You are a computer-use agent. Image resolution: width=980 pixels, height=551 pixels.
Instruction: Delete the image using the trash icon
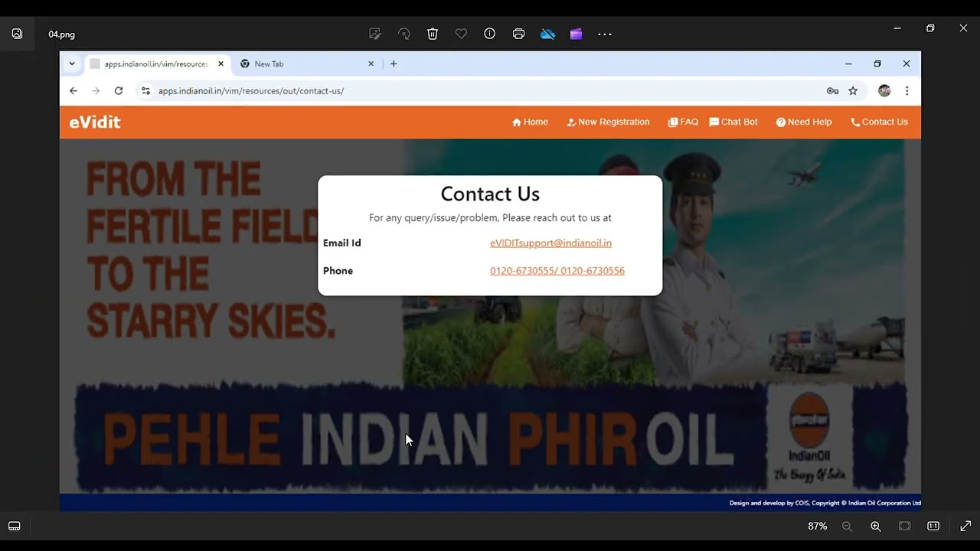click(x=433, y=34)
